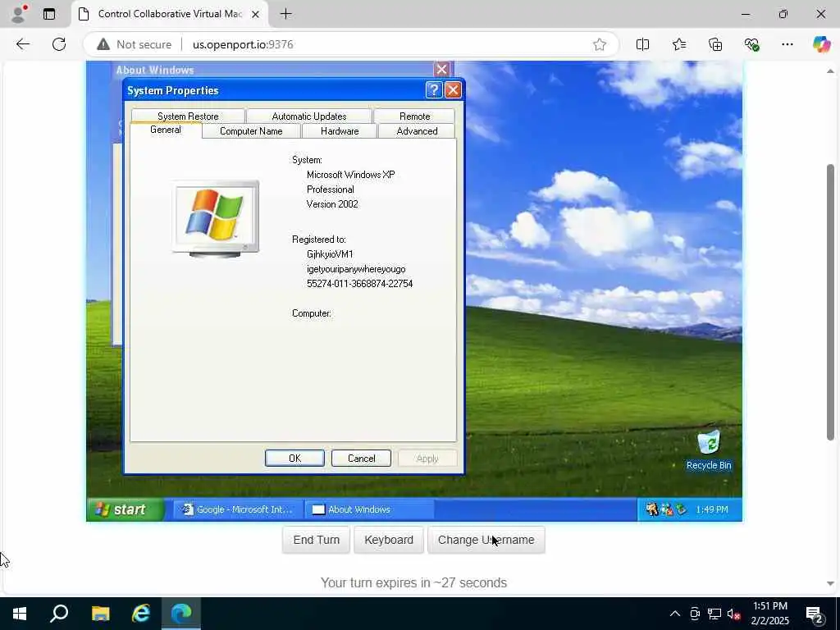
Task: Click the scrollbar down arrow
Action: [830, 583]
